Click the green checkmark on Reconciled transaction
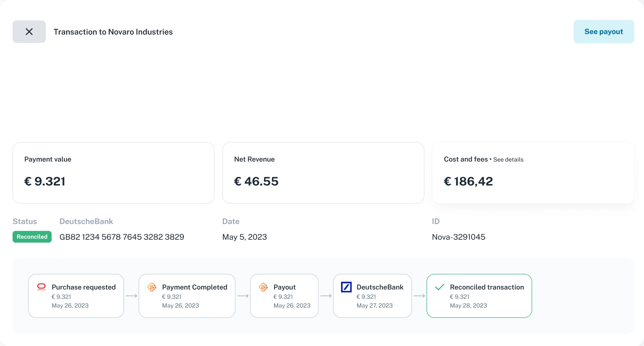 tap(440, 287)
